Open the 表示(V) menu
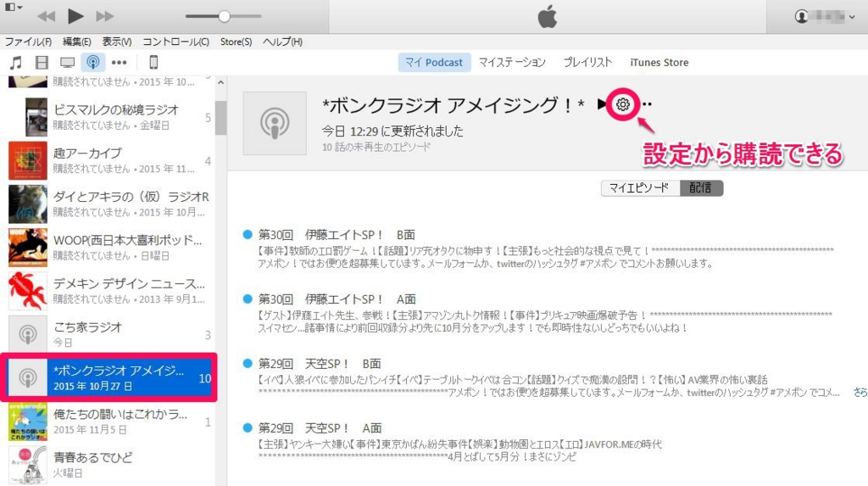868x486 pixels. pos(117,42)
